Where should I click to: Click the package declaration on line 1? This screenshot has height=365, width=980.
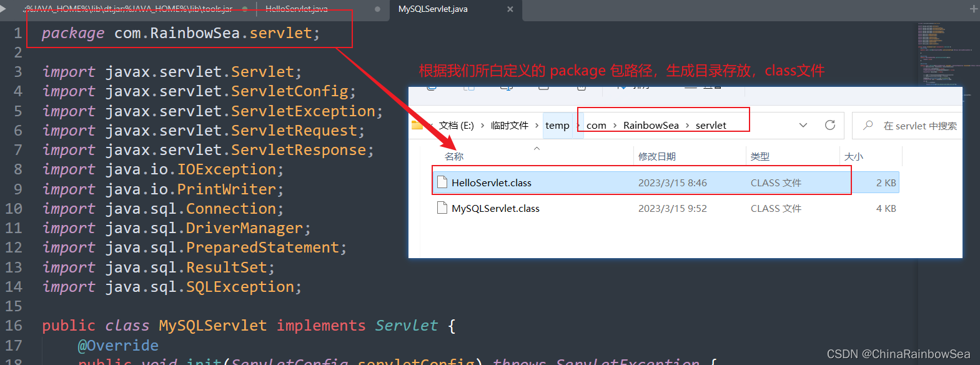pos(181,33)
